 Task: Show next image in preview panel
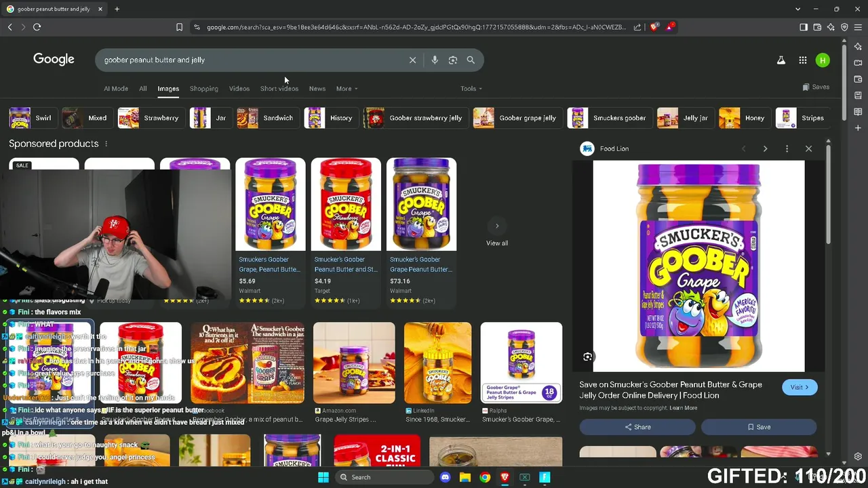coord(765,148)
